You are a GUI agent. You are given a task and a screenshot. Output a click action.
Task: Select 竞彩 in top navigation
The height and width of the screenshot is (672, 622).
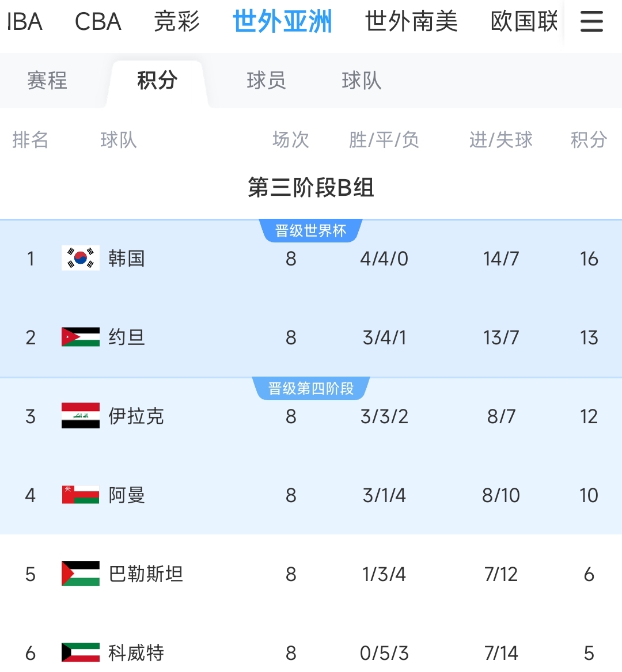[x=177, y=22]
